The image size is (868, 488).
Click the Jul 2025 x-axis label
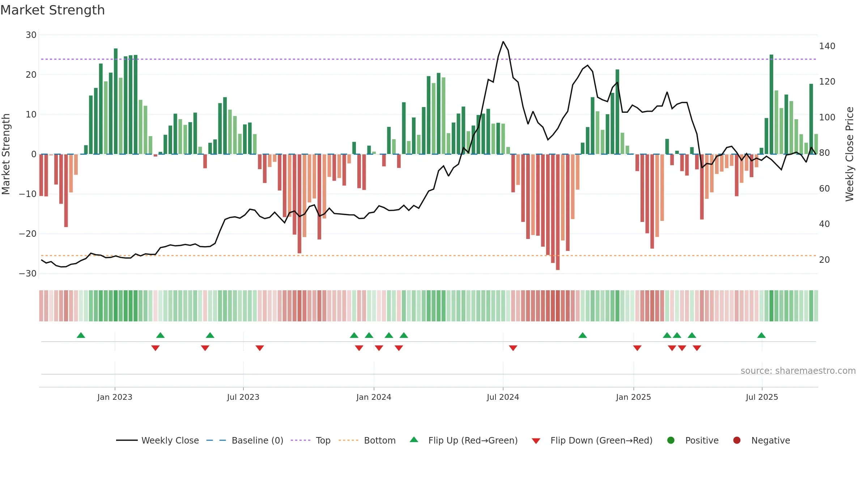click(762, 397)
